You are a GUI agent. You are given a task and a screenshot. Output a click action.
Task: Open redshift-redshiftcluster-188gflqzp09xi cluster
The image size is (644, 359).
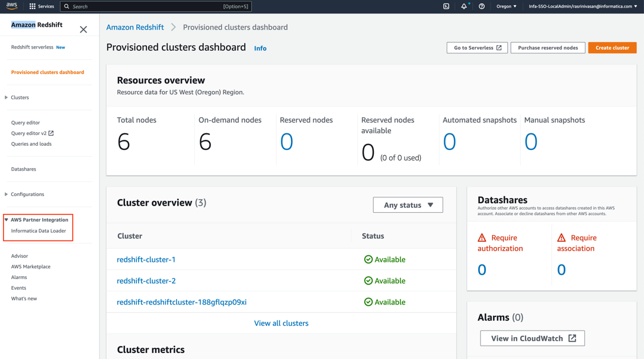[181, 302]
